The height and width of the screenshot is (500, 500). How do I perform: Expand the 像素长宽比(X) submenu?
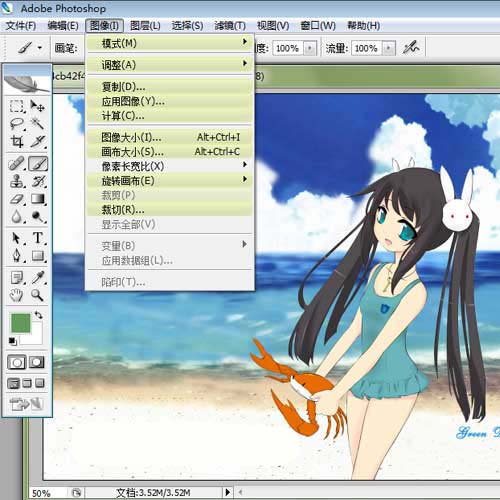coord(169,166)
